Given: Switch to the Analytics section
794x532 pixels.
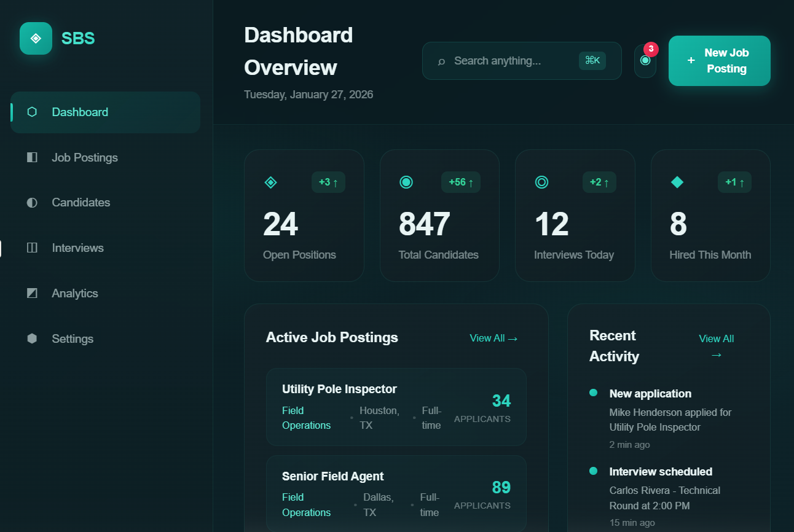Looking at the screenshot, I should 75,293.
